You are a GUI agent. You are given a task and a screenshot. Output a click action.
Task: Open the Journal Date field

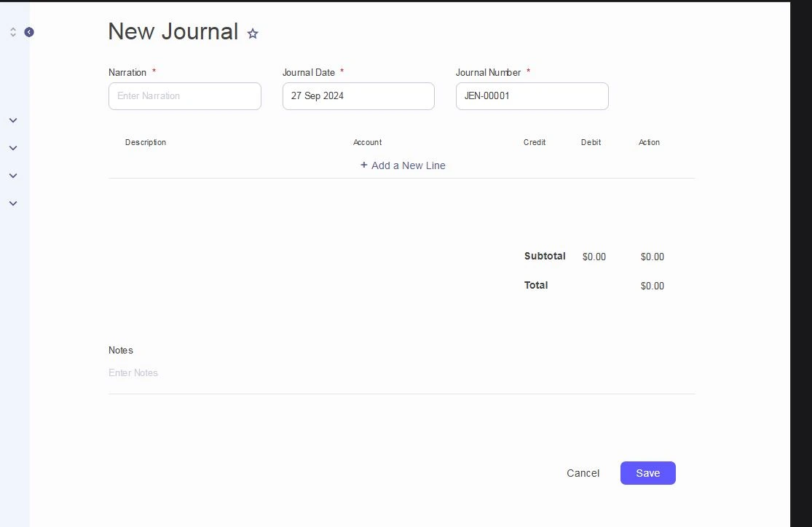click(358, 96)
